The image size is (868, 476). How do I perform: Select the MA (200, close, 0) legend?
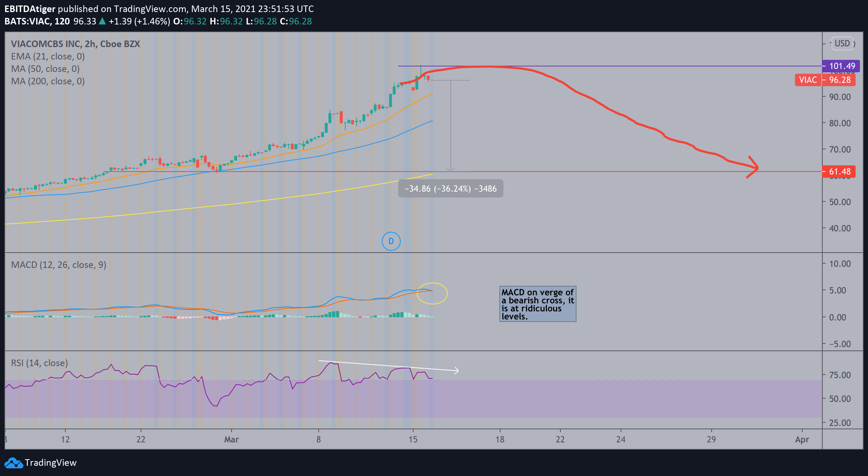coord(48,81)
